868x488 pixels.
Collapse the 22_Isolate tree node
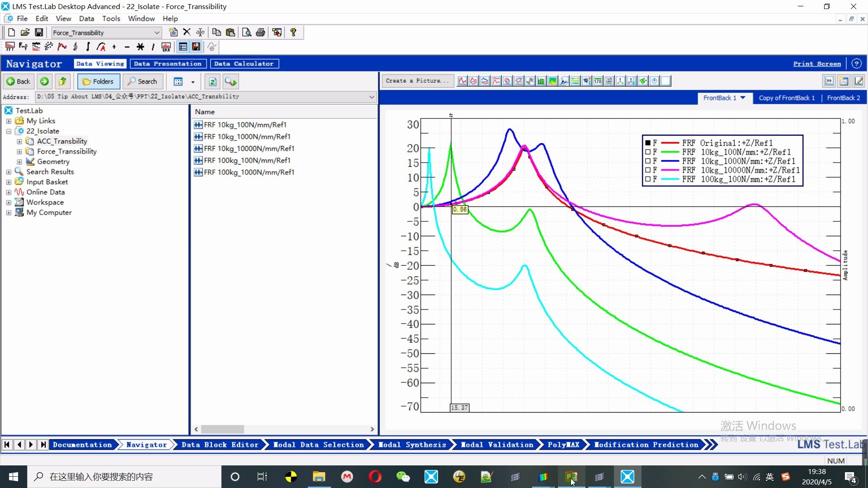tap(9, 131)
